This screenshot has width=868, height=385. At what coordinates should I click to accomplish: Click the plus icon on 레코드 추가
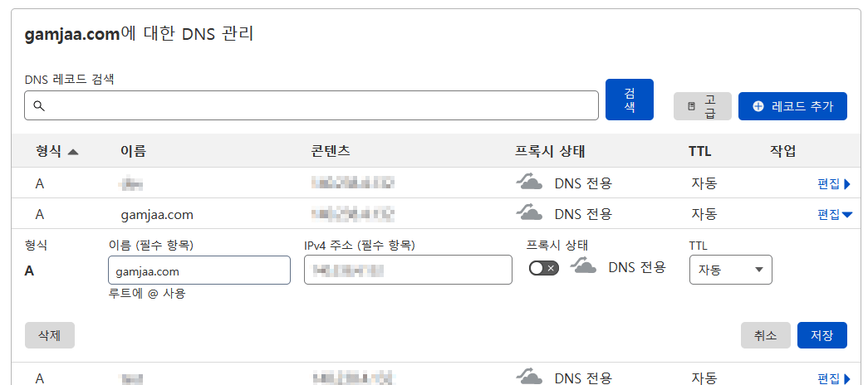click(758, 106)
